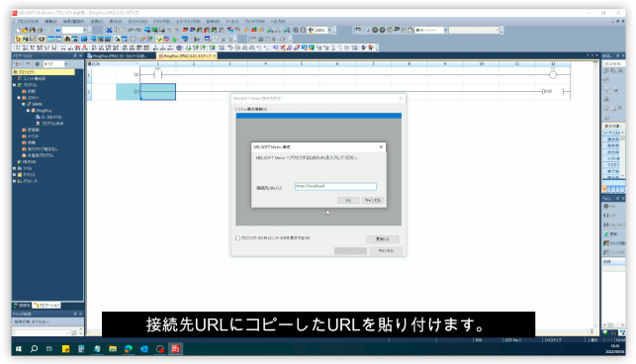Screen dimensions: 636x364
Task: Click Open project folder icon
Action: pyautogui.click(x=25, y=30)
